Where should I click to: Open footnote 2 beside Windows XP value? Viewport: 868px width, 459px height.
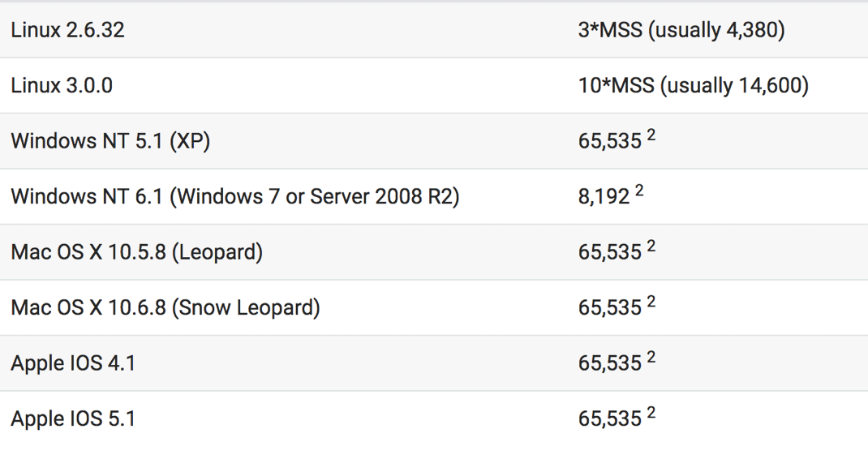pyautogui.click(x=651, y=135)
